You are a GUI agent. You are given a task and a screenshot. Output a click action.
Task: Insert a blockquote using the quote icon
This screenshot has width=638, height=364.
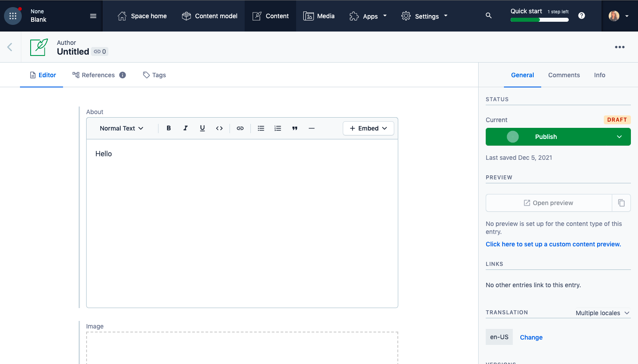pos(295,128)
